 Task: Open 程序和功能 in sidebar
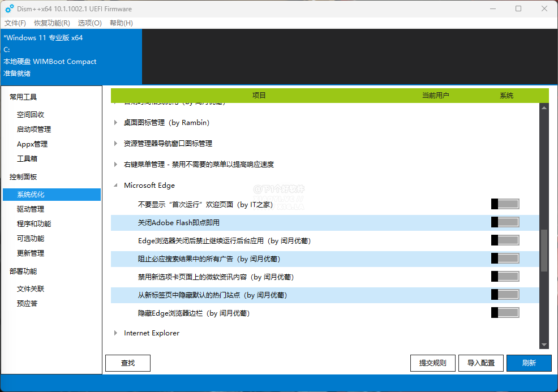click(x=34, y=224)
